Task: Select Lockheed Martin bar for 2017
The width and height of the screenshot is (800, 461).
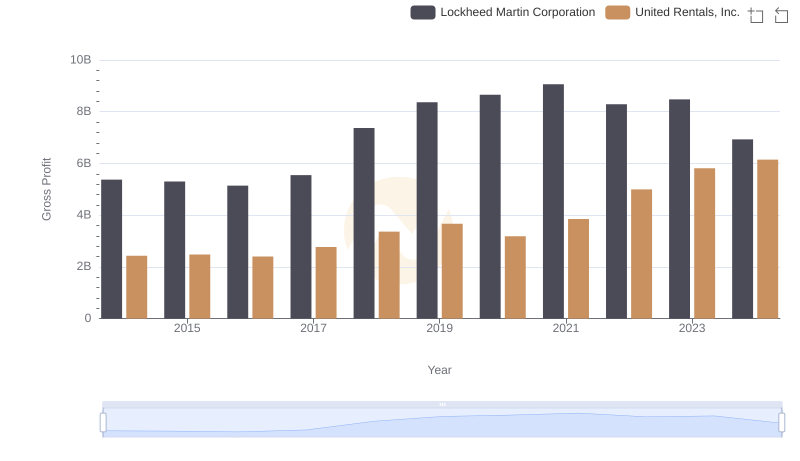Action: tap(301, 247)
